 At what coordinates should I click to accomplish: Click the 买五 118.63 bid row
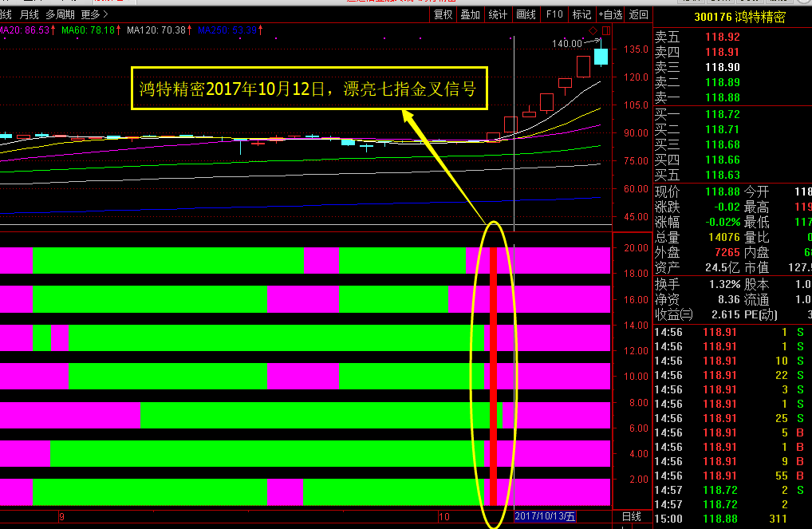pyautogui.click(x=697, y=175)
